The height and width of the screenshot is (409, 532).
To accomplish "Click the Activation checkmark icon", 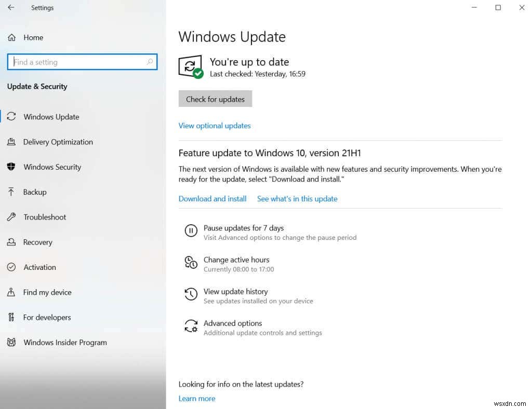I will (11, 267).
